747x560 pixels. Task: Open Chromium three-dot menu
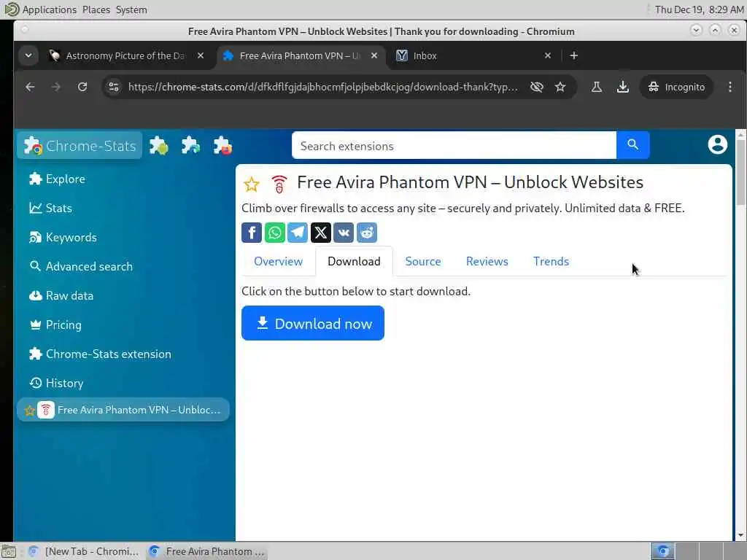729,87
